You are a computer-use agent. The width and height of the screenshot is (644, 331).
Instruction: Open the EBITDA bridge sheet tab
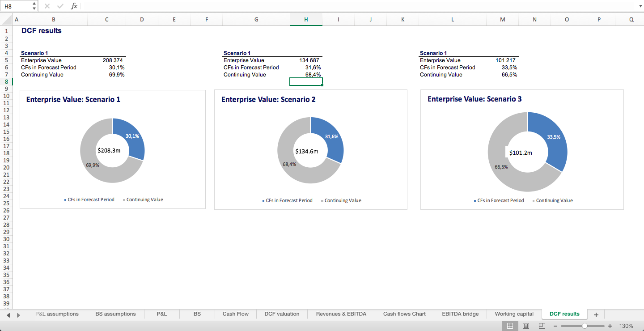[x=460, y=314]
